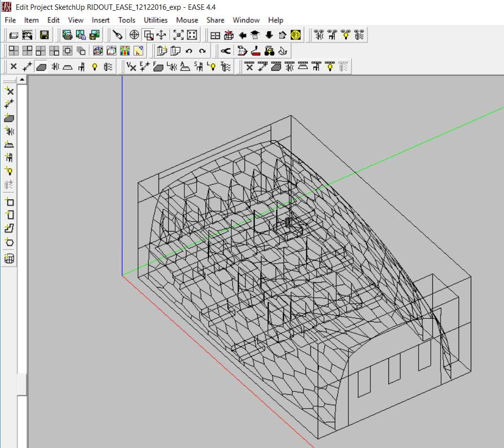Viewport: 504px width, 448px height.
Task: Click the red brush icon
Action: 256,51
